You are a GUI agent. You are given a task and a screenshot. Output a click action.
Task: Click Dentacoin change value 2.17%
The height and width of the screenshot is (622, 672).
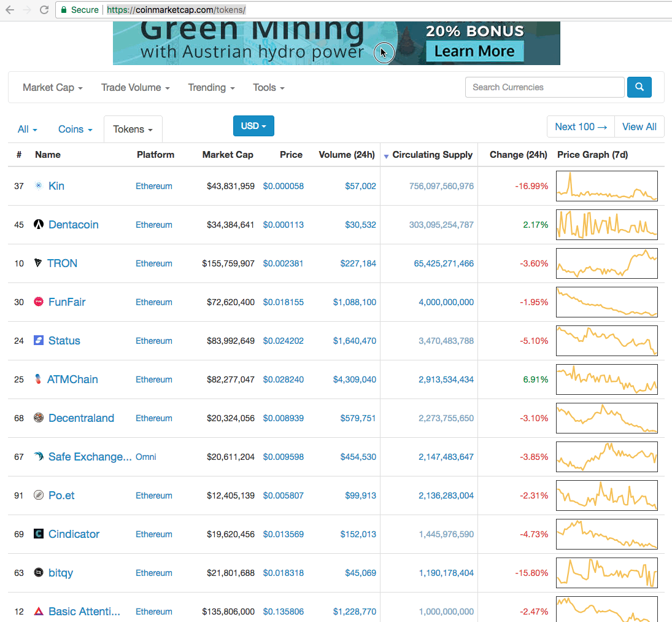(x=535, y=224)
